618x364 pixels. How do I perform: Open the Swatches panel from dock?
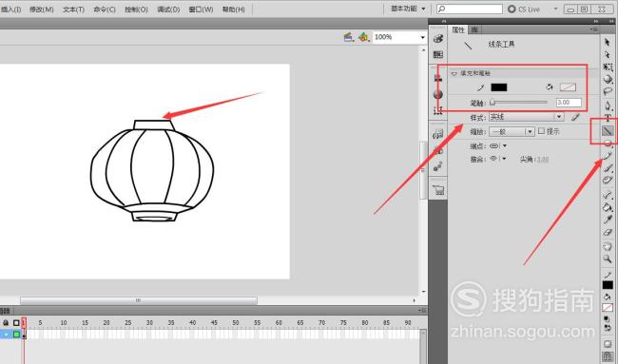(438, 55)
